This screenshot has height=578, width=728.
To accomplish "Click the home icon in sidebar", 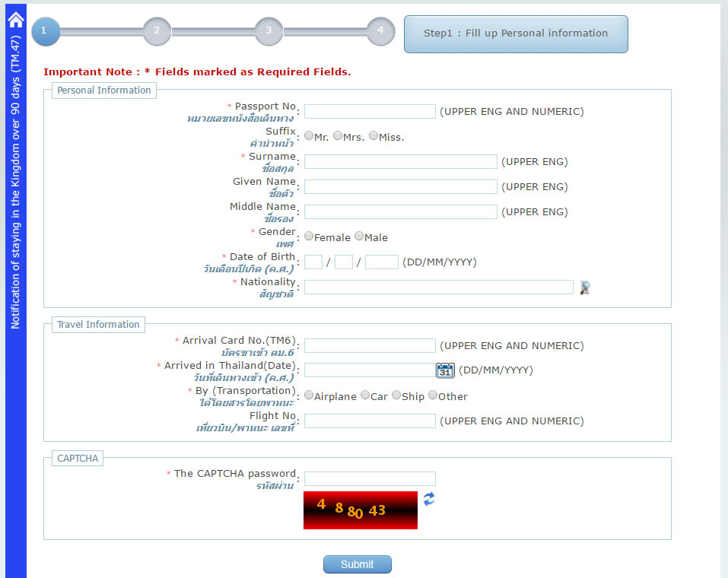I will 16,20.
